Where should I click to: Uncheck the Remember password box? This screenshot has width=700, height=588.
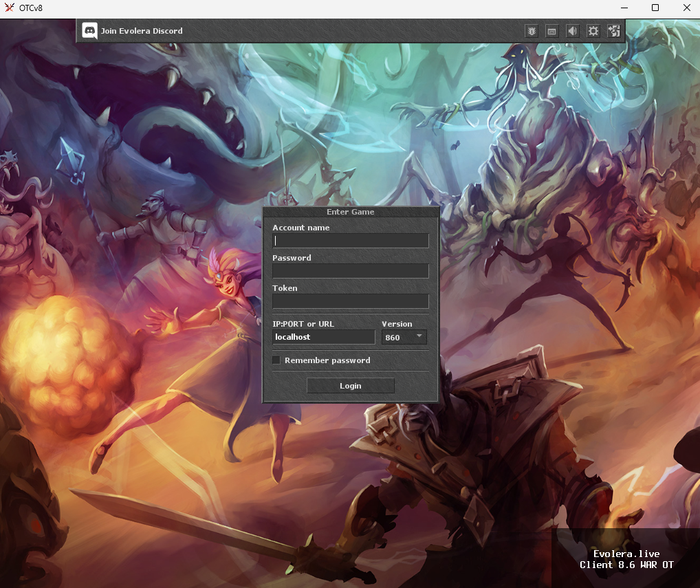tap(276, 360)
